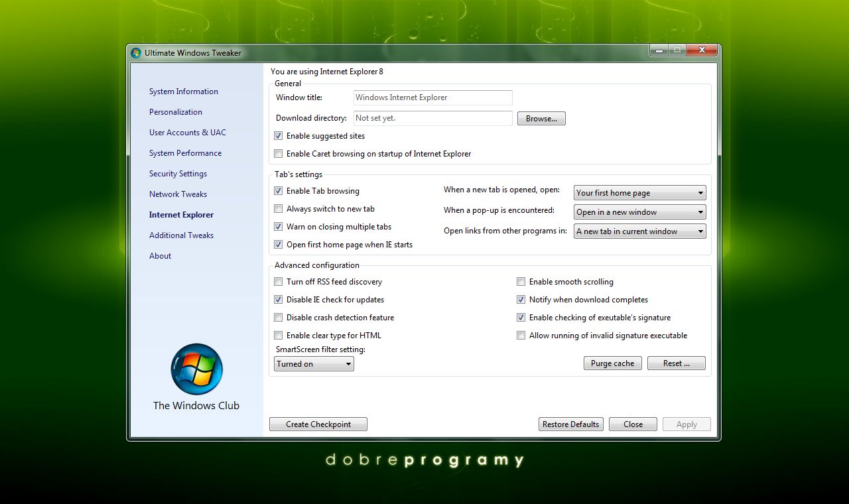Viewport: 849px width, 504px height.
Task: Minimize the Ultimate Windows Tweaker window
Action: [x=659, y=50]
